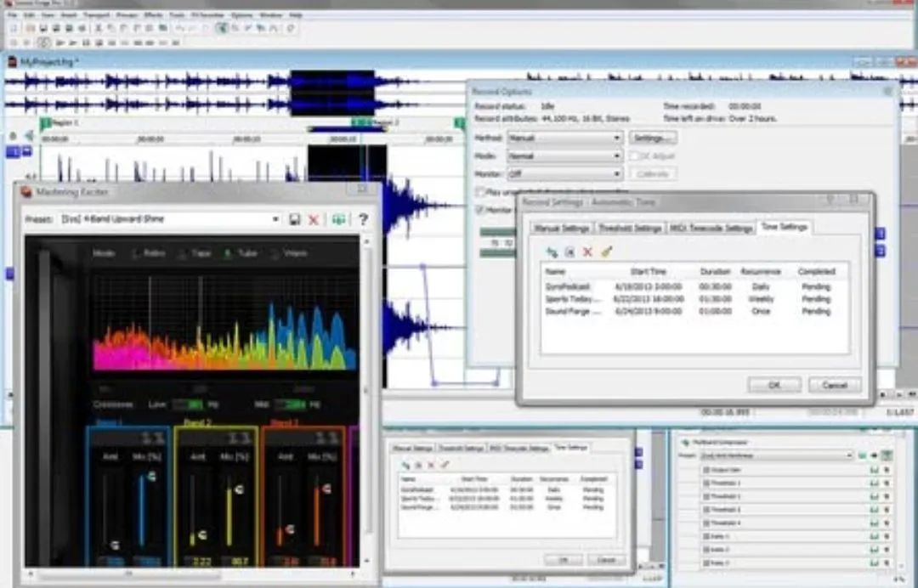Screen dimensions: 918x588
Task: Click OK in Record Settings dialog
Action: (x=774, y=385)
